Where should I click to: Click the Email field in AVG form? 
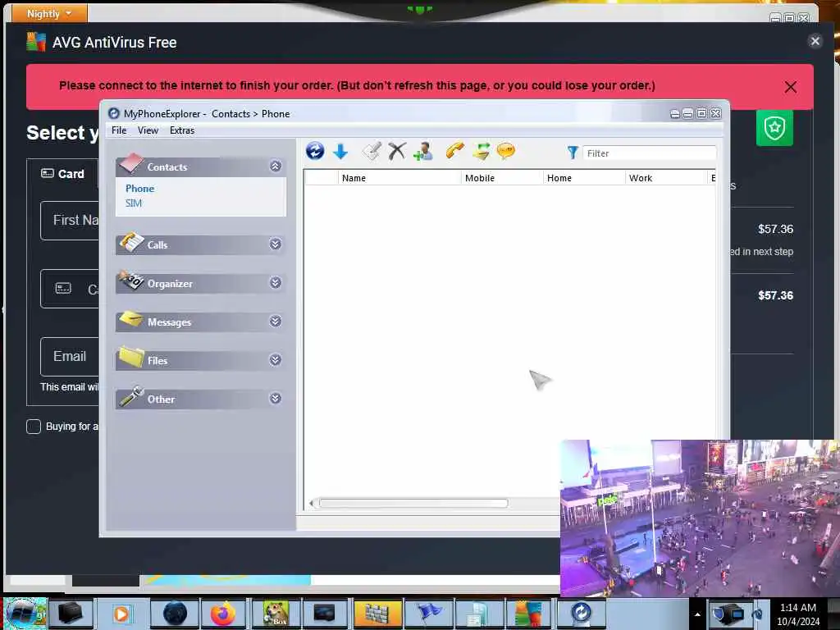click(x=70, y=357)
